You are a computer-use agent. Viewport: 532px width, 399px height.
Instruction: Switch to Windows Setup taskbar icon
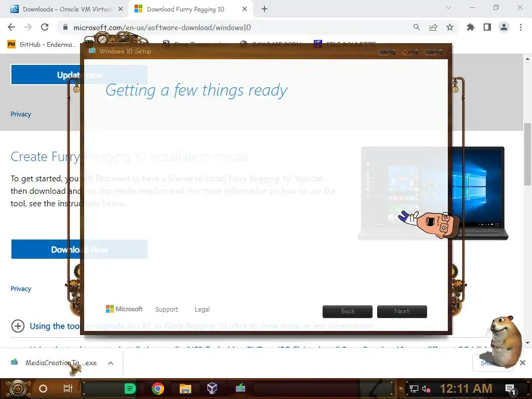pos(240,388)
